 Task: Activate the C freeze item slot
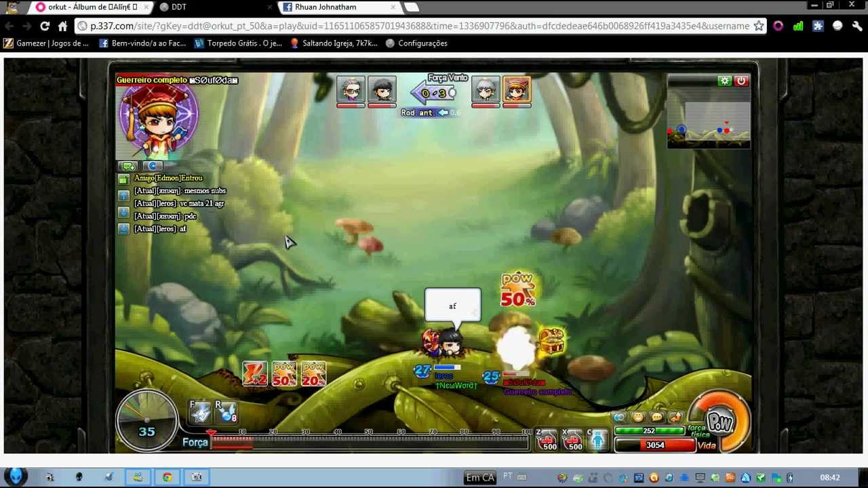point(597,440)
